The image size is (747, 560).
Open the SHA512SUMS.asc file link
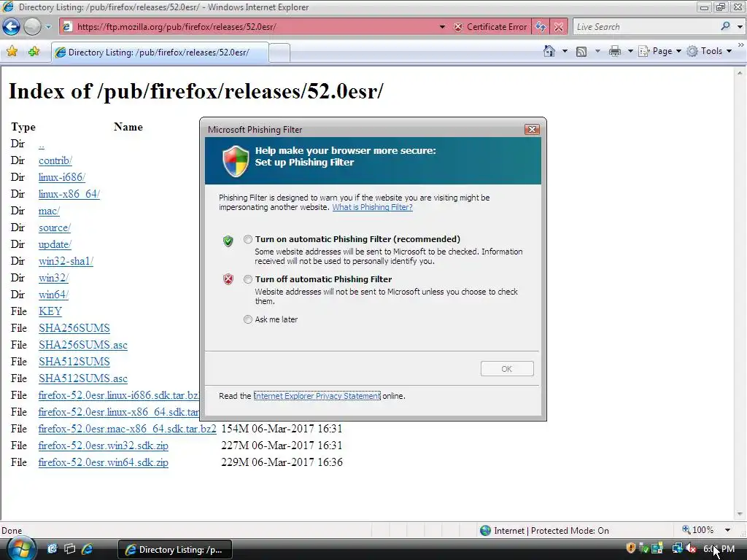click(83, 378)
